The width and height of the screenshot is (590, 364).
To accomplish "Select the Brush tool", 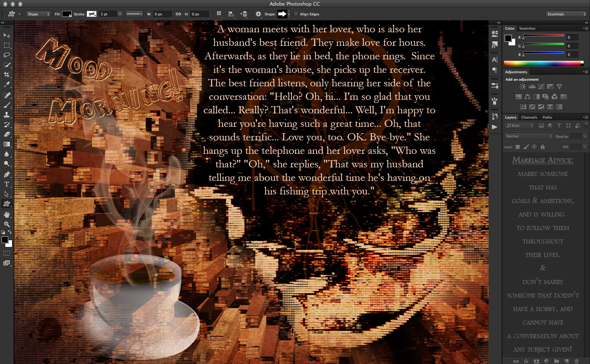I will (7, 105).
